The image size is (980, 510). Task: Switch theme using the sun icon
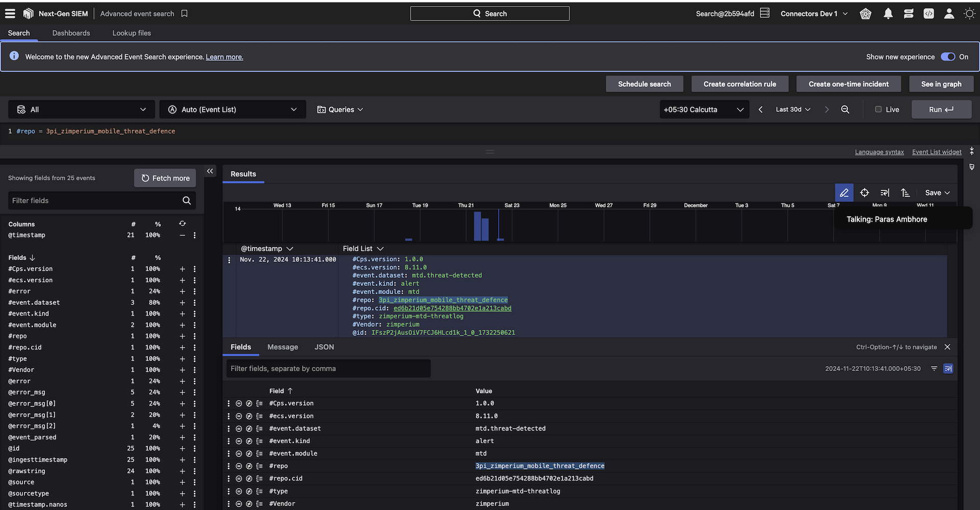tap(969, 14)
